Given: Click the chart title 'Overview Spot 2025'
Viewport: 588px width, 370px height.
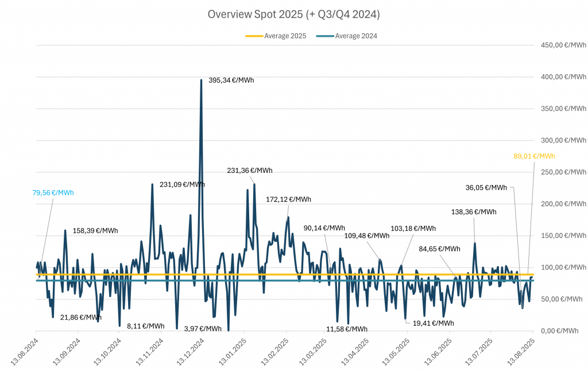Looking at the screenshot, I should tap(293, 14).
